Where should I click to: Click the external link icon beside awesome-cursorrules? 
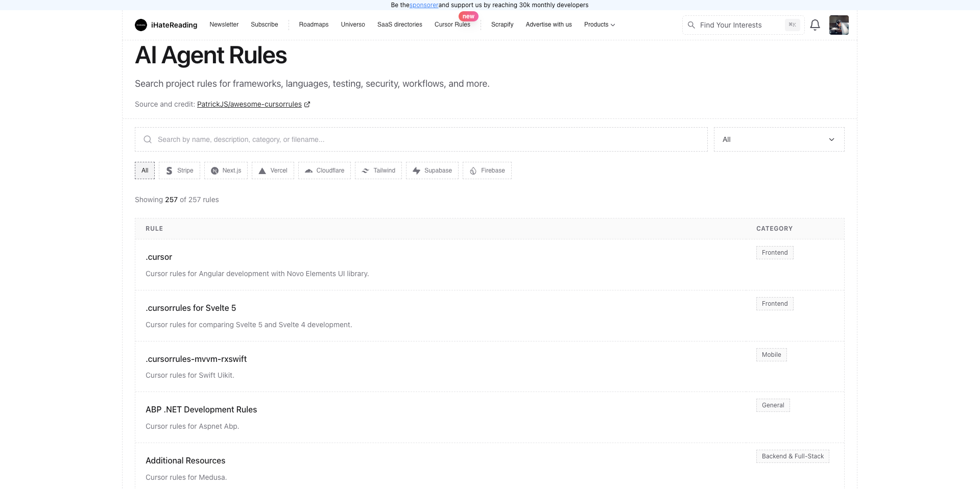(307, 104)
